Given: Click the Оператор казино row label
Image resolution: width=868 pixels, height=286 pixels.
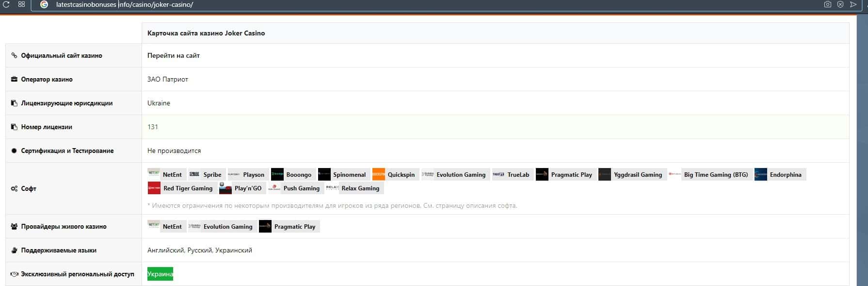Looking at the screenshot, I should pos(47,79).
